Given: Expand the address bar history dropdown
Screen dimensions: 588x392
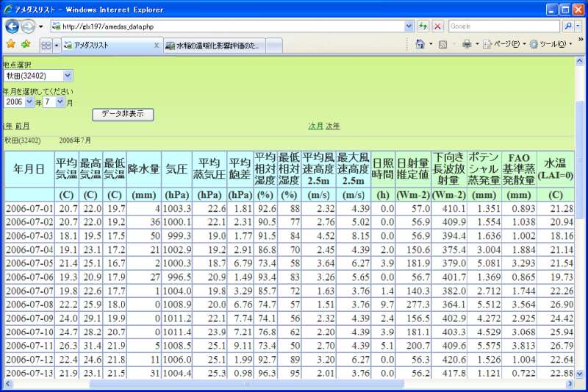Looking at the screenshot, I should [x=409, y=26].
